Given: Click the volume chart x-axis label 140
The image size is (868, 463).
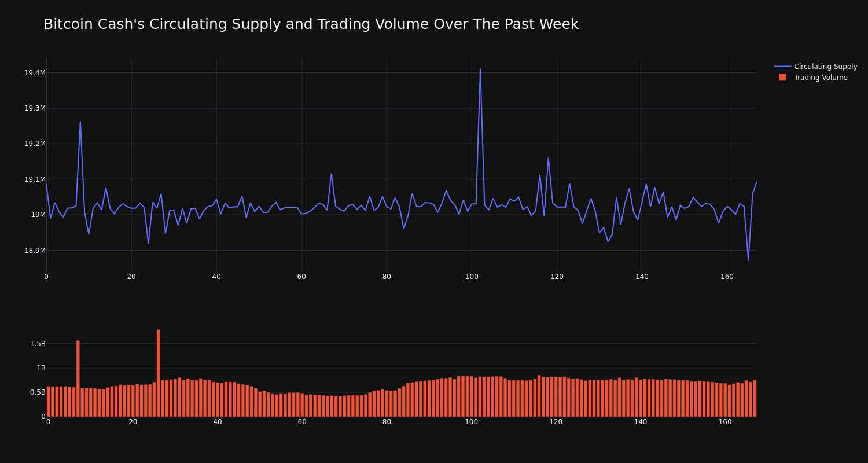Looking at the screenshot, I should [x=641, y=422].
